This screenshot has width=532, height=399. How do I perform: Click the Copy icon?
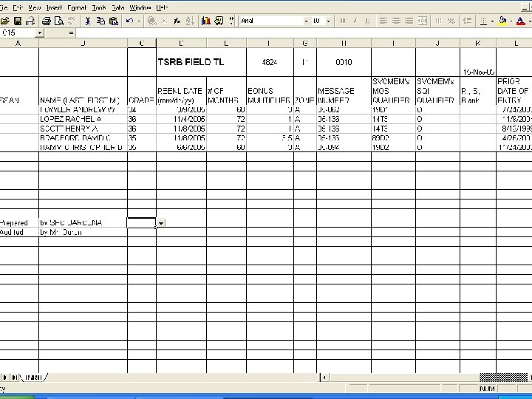[x=100, y=21]
